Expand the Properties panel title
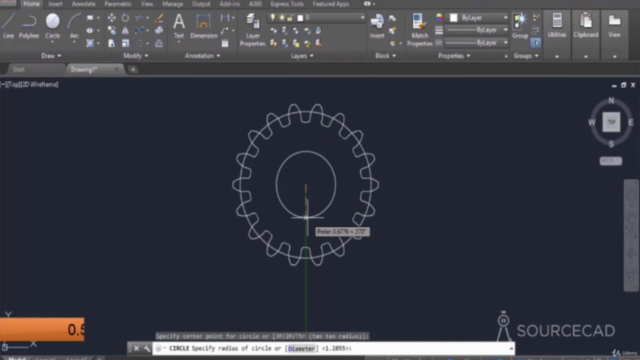640x360 pixels. point(454,56)
